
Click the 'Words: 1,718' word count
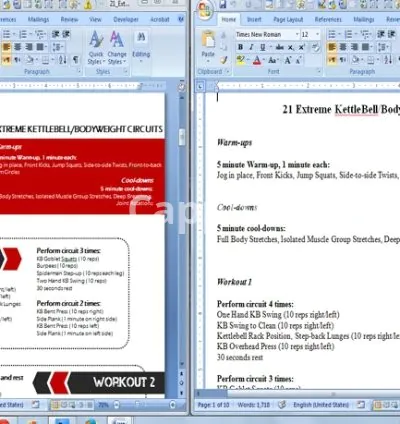coord(254,405)
